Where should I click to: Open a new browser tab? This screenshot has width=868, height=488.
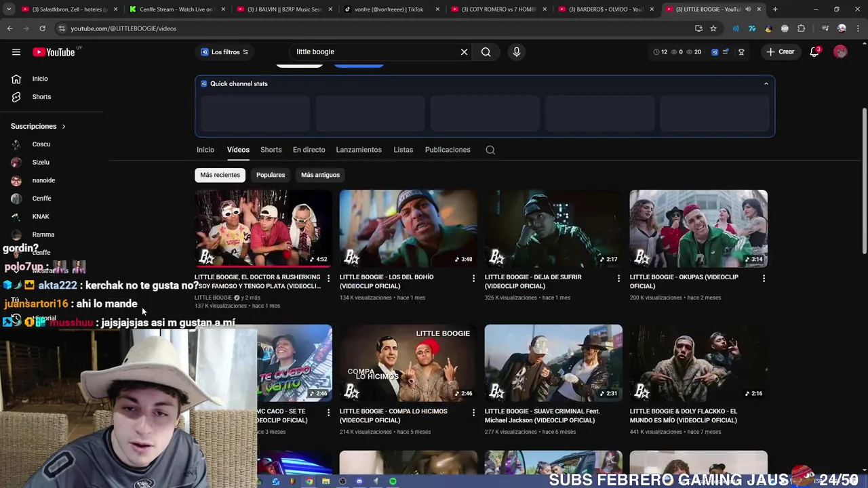click(775, 9)
